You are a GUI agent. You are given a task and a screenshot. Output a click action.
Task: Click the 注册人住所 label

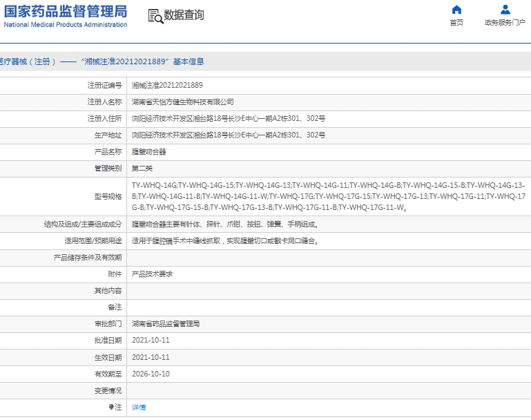pyautogui.click(x=105, y=119)
